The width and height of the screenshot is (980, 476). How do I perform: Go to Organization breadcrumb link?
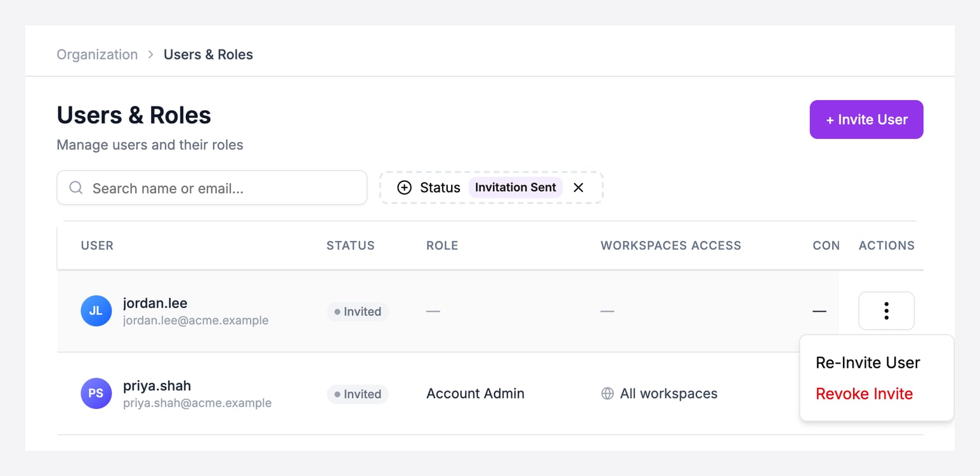click(97, 55)
